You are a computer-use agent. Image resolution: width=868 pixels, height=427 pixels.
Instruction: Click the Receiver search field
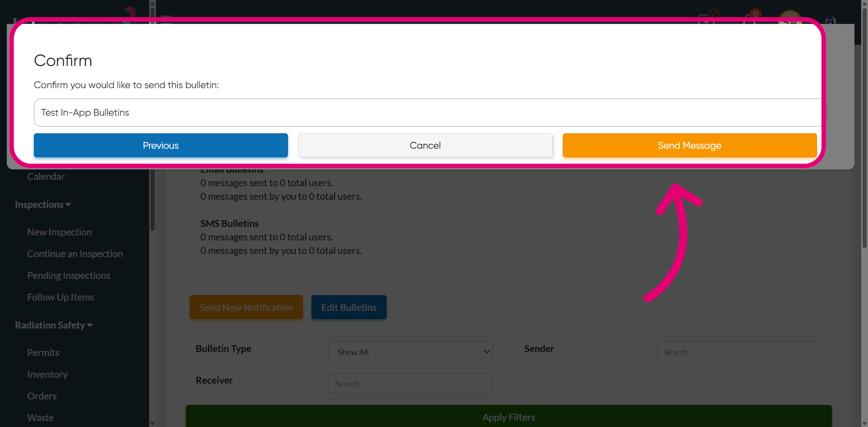point(410,384)
